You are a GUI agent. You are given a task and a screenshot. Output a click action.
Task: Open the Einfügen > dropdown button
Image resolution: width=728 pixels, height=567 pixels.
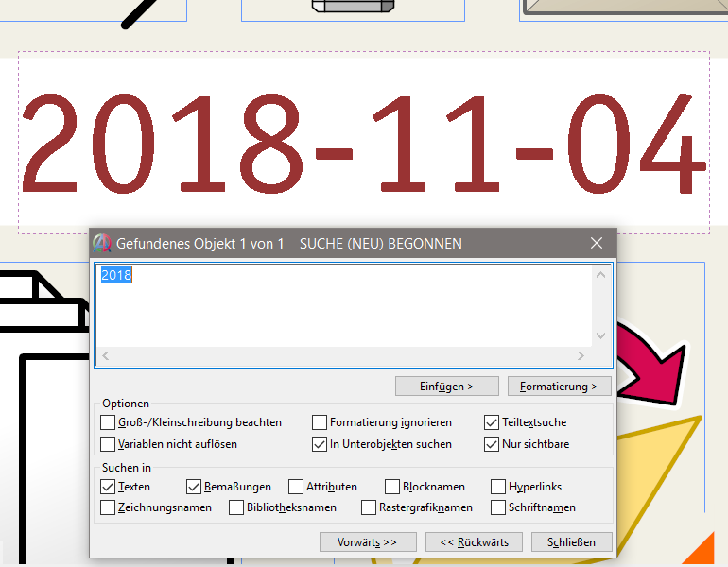446,387
